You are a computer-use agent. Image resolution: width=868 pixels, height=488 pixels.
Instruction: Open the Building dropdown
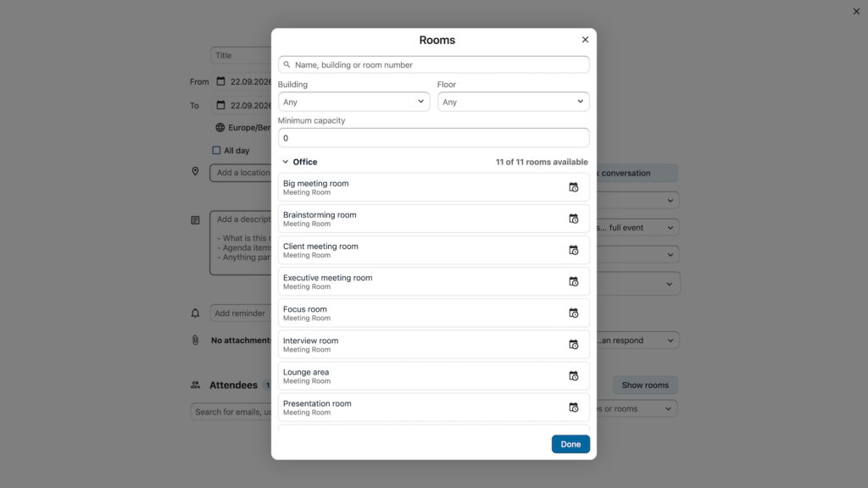(x=353, y=102)
